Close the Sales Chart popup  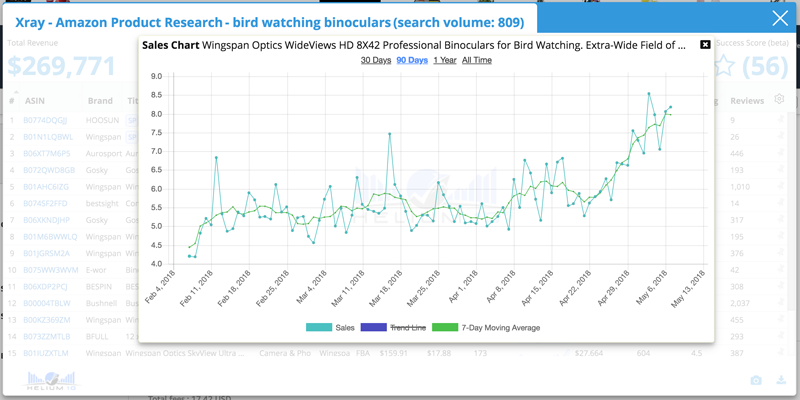(x=705, y=45)
